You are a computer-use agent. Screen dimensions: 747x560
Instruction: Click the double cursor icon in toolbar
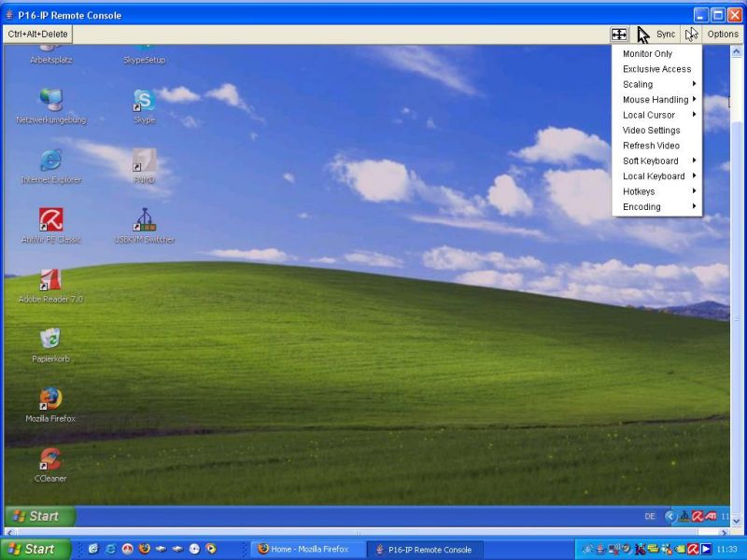[x=691, y=34]
